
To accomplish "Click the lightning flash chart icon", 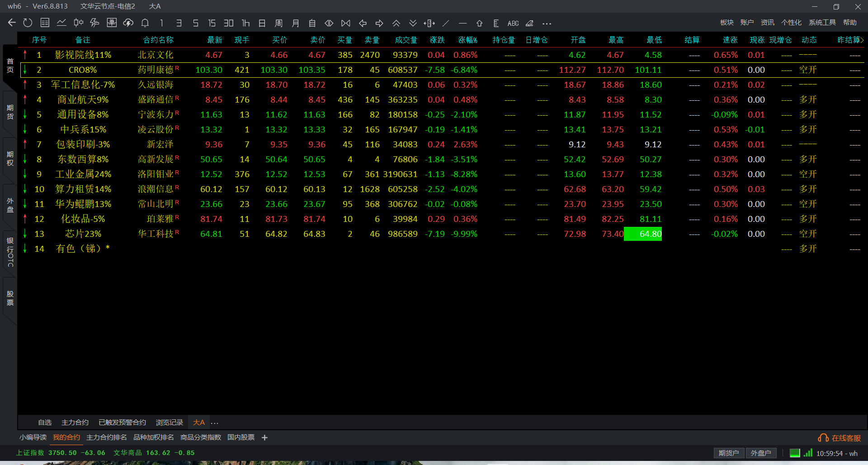I will point(94,23).
